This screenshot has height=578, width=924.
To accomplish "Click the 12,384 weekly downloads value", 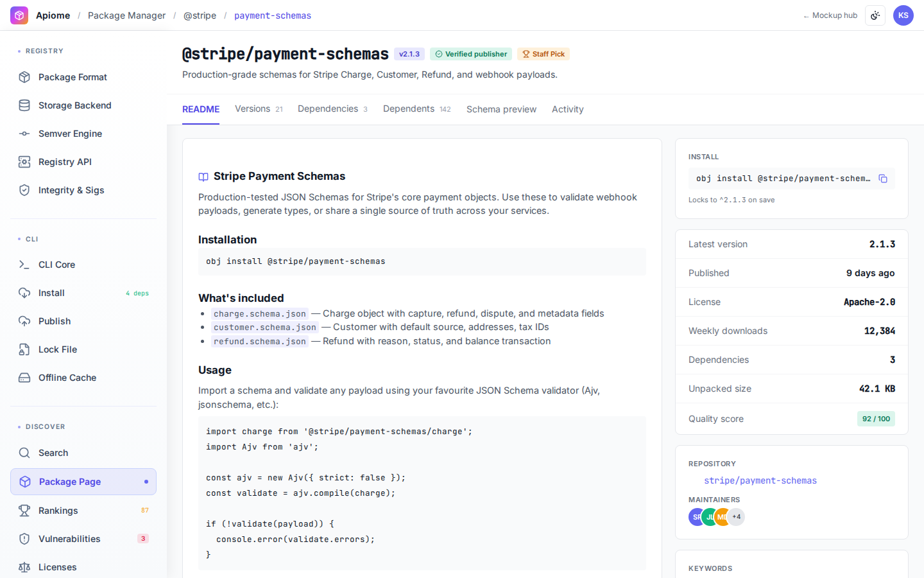I will [x=880, y=331].
